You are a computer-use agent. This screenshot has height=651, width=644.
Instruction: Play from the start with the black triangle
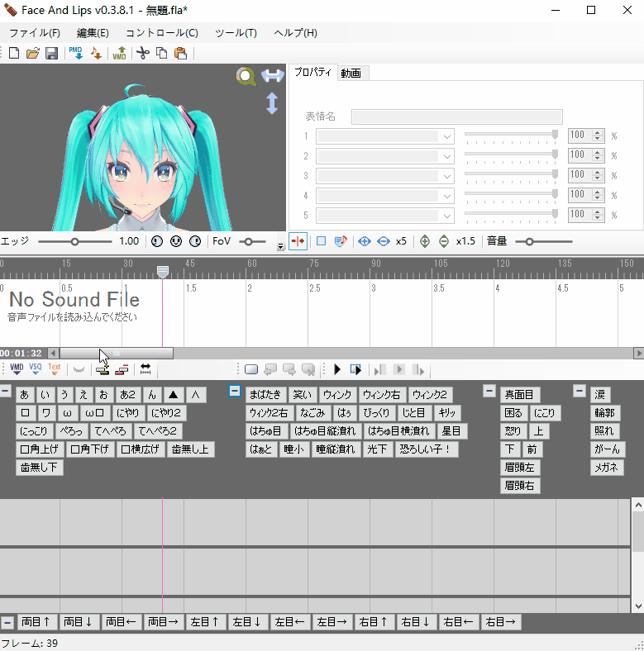337,369
